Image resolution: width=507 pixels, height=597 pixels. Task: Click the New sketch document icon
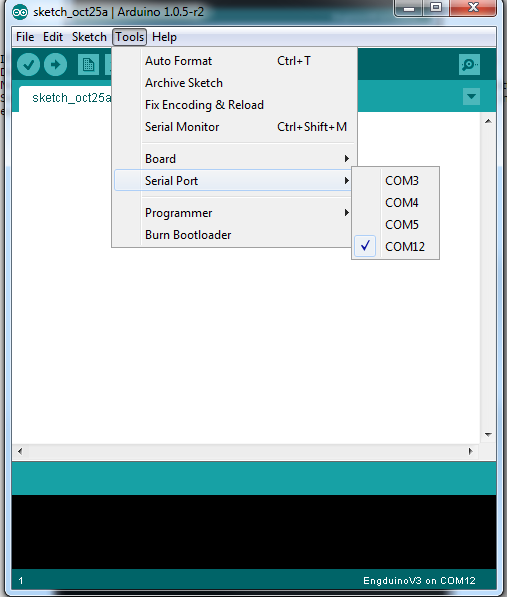pos(88,65)
